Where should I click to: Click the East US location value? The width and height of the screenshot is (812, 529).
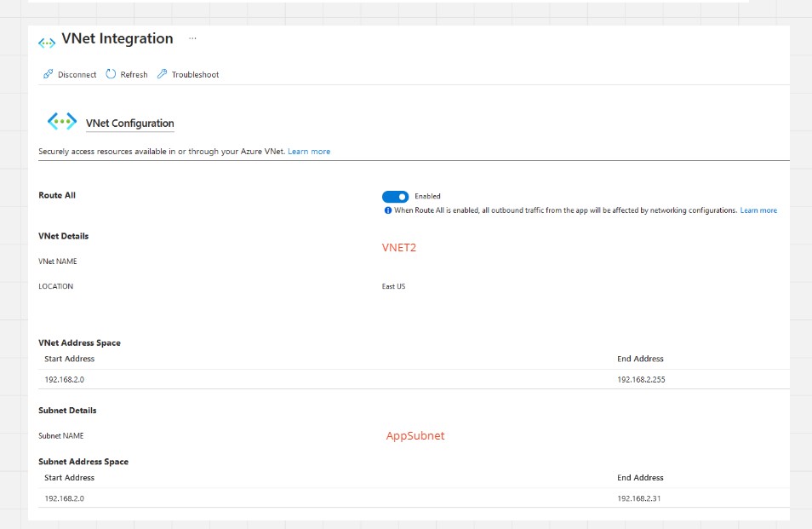(x=393, y=286)
